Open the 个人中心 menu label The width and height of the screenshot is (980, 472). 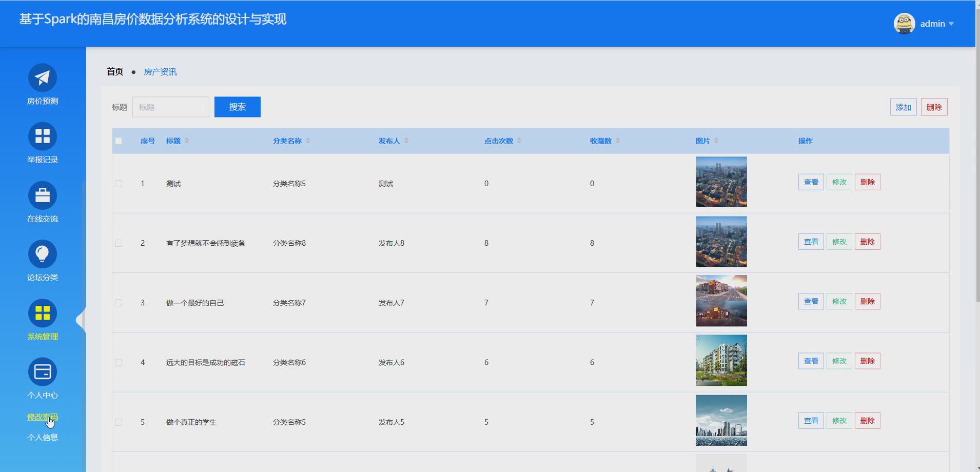click(x=43, y=395)
